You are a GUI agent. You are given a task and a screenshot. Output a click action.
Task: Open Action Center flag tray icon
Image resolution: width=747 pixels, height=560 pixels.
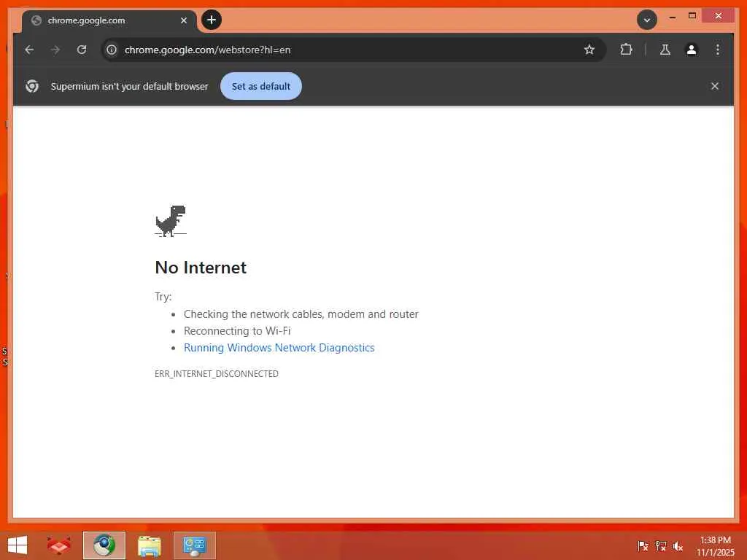pos(643,546)
